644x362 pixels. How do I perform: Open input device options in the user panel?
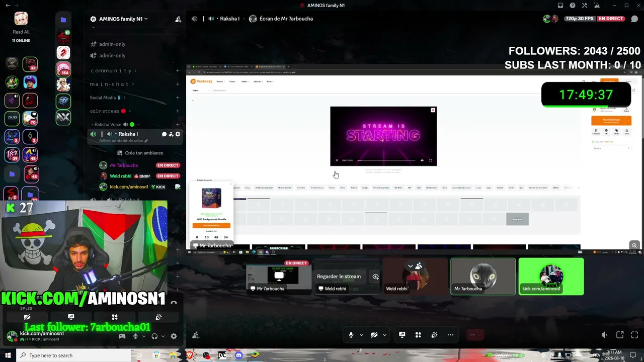point(143,336)
